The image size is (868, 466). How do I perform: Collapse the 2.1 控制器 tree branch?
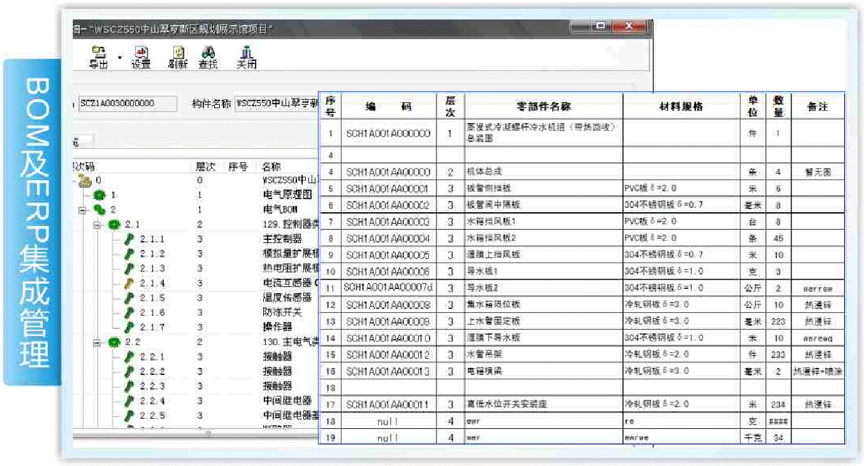(97, 224)
